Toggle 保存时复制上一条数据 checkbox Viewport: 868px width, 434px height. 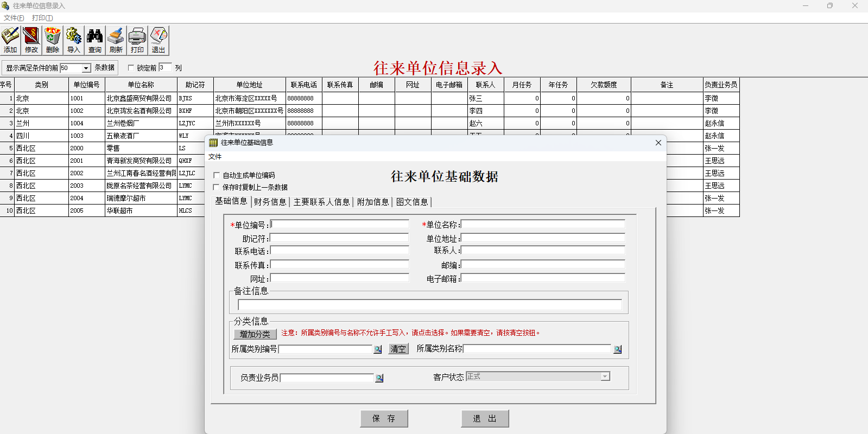[217, 187]
